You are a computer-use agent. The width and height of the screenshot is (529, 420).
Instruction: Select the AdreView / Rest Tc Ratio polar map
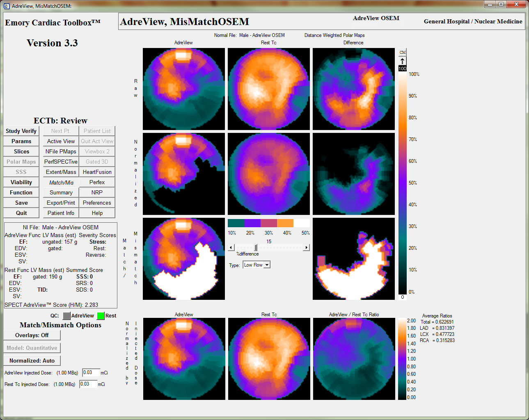(x=354, y=359)
